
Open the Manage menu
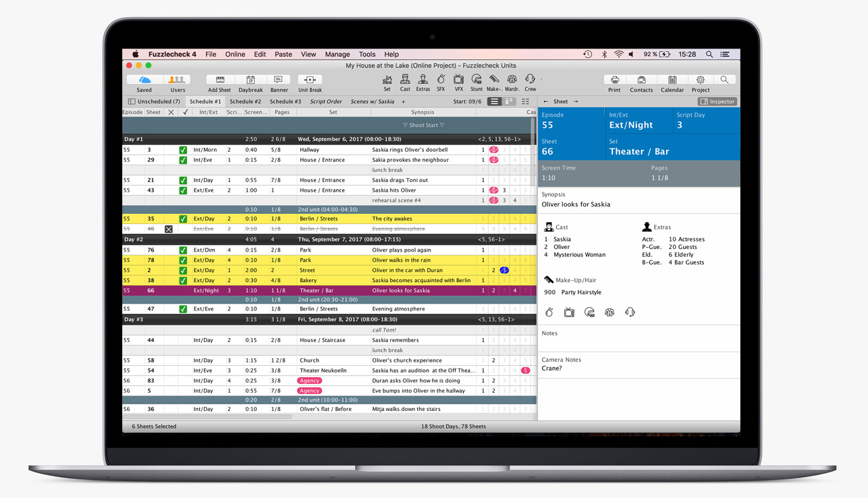[337, 55]
